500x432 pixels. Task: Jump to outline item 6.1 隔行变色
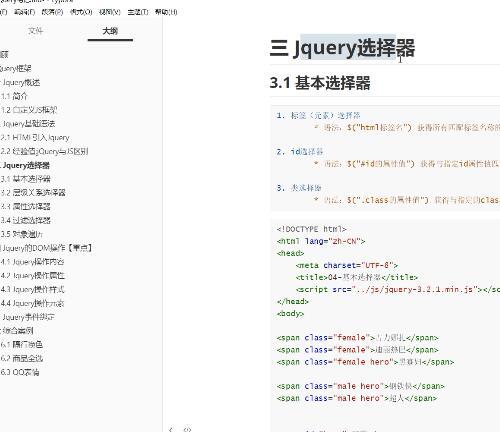click(21, 344)
